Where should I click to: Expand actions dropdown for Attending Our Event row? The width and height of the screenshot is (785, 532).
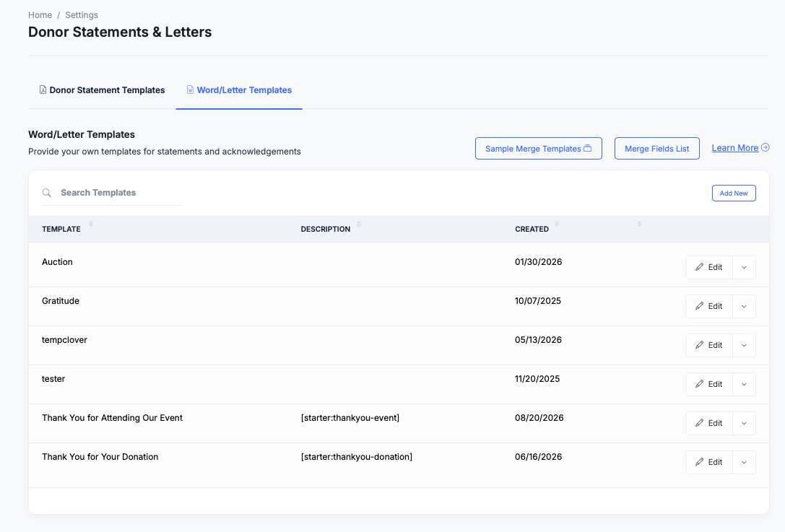pyautogui.click(x=744, y=424)
